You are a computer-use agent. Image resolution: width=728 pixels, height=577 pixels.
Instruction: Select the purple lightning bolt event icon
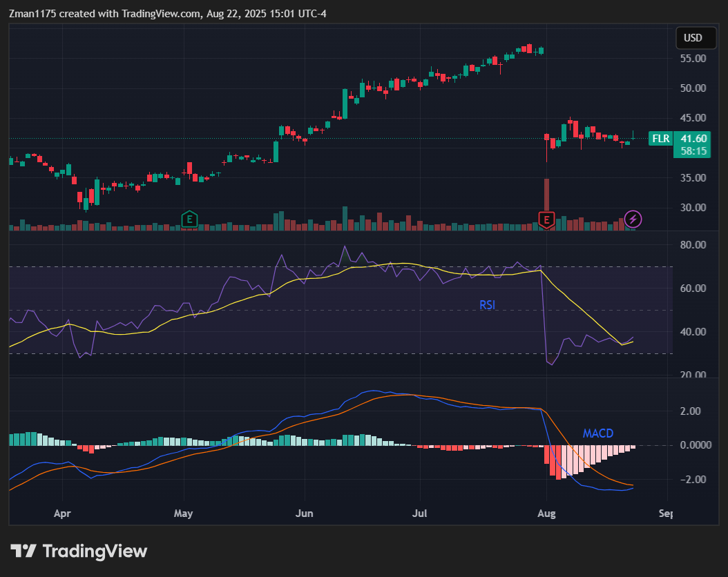click(x=633, y=219)
